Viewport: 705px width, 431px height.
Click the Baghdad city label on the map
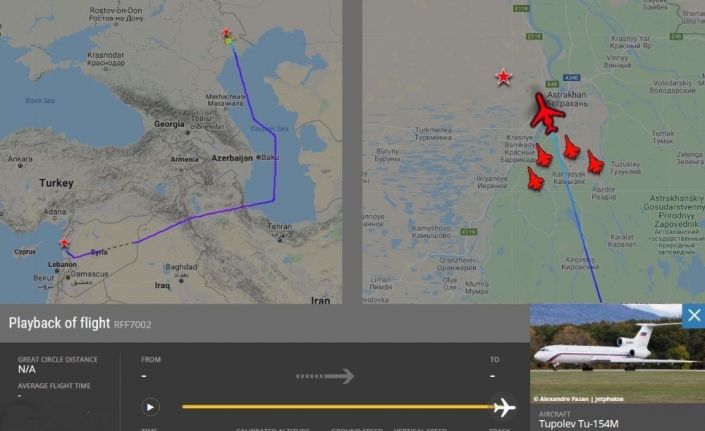(x=182, y=267)
